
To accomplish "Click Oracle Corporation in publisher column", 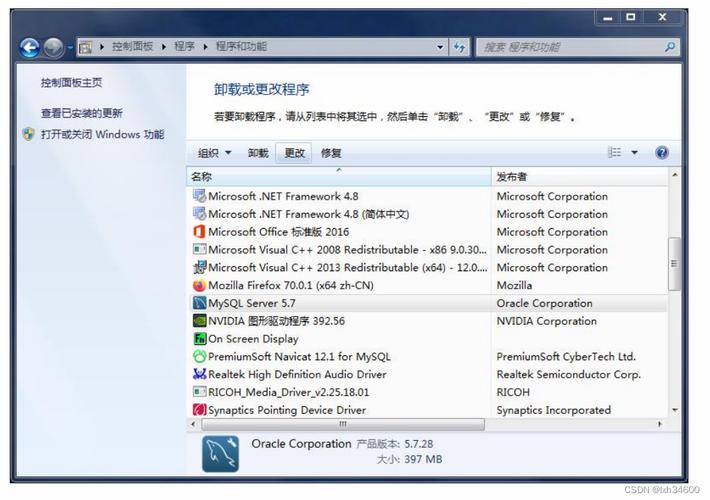I will tap(544, 303).
